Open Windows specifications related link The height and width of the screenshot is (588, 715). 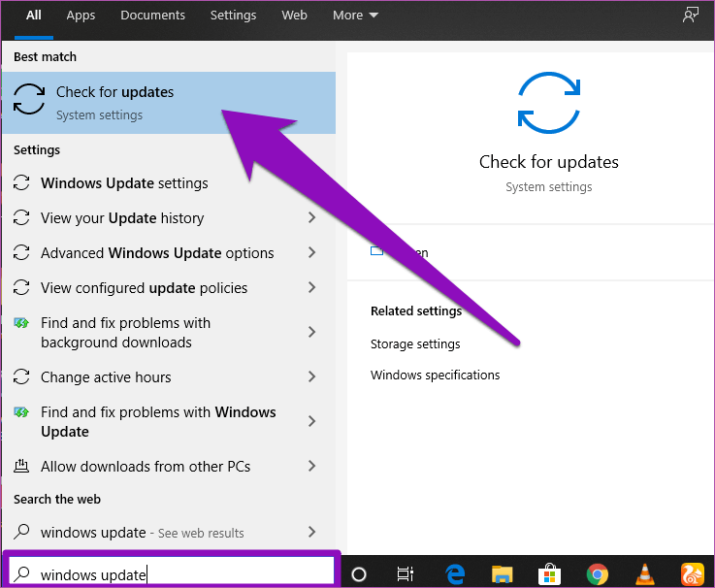click(435, 375)
